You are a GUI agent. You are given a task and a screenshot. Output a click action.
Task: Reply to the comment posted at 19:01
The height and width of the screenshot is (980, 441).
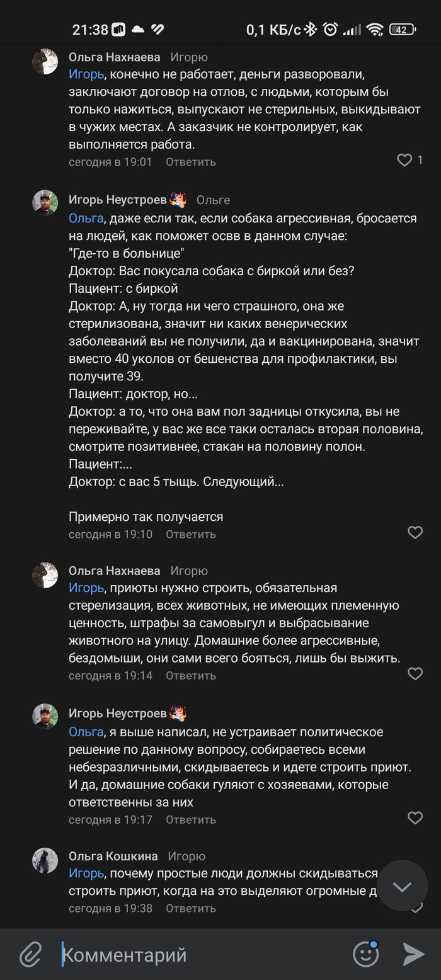pyautogui.click(x=190, y=162)
